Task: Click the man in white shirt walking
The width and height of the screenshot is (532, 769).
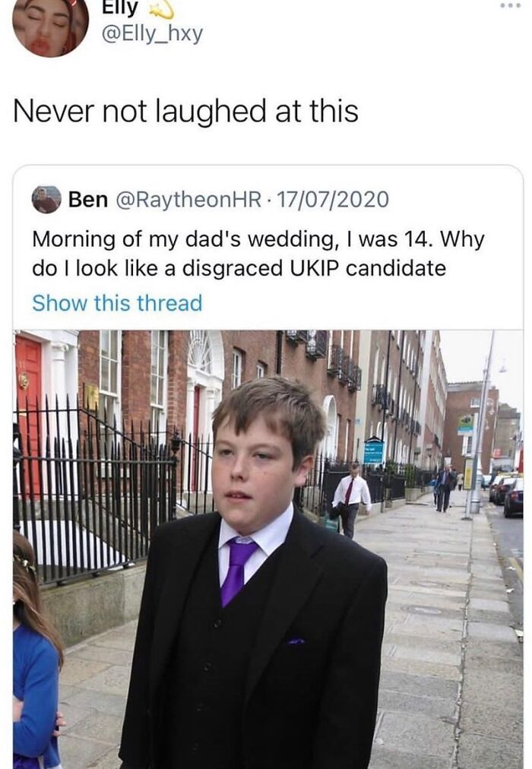Action: pyautogui.click(x=350, y=498)
